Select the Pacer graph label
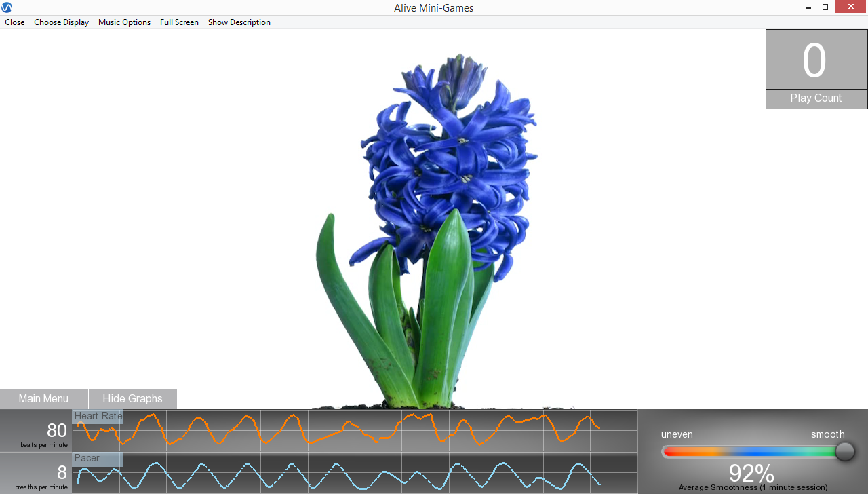This screenshot has width=868, height=494. (87, 459)
